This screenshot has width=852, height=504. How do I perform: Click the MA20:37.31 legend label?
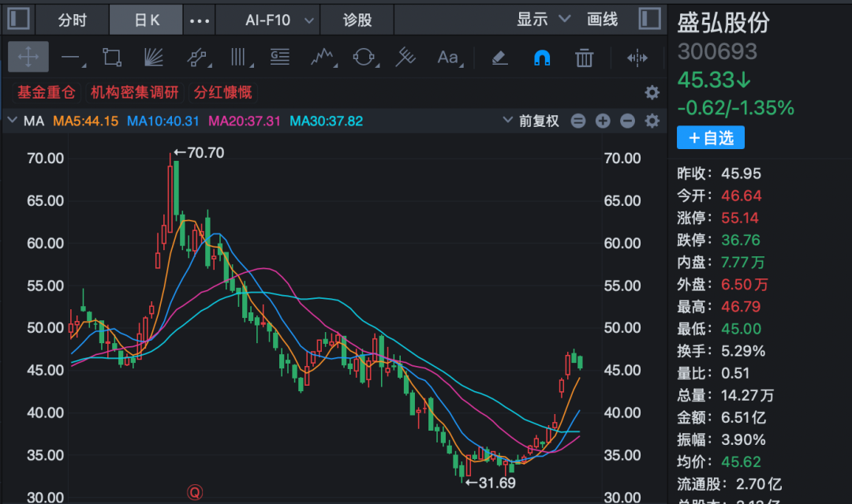(x=245, y=121)
